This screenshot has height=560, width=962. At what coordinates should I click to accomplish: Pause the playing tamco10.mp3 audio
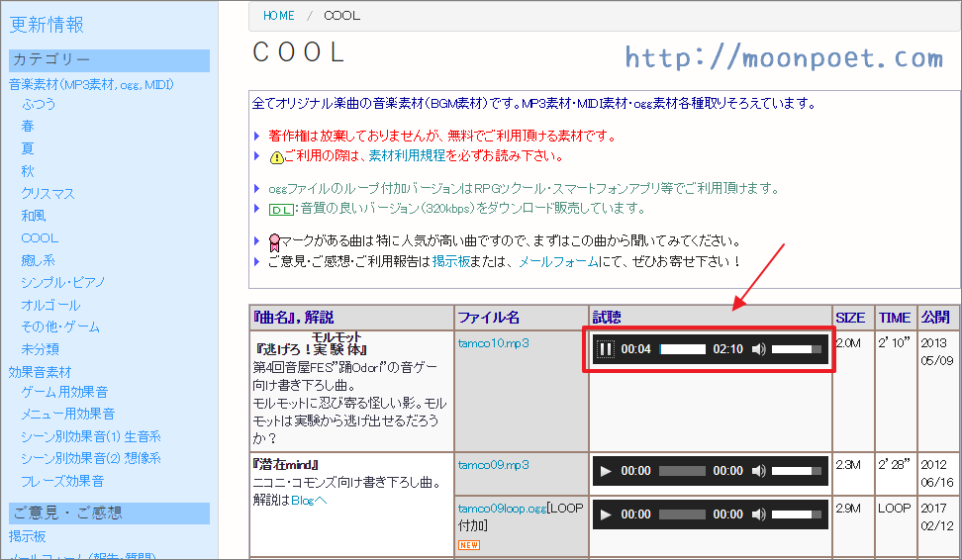(606, 349)
